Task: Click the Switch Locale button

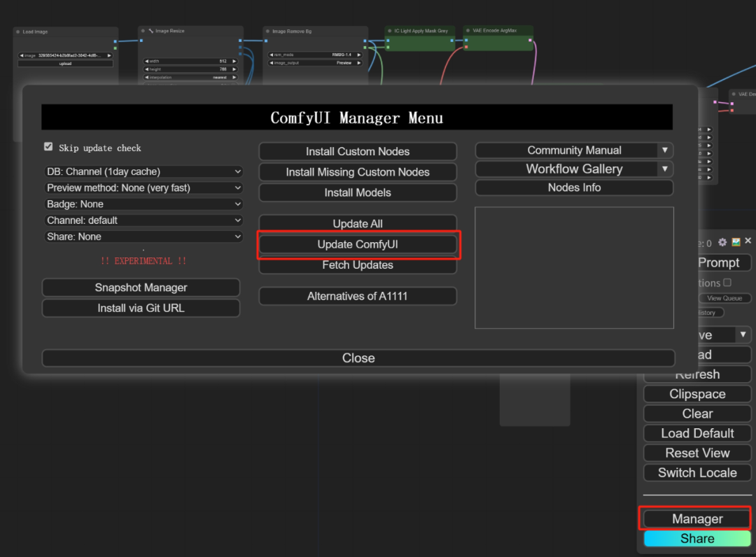Action: (697, 472)
